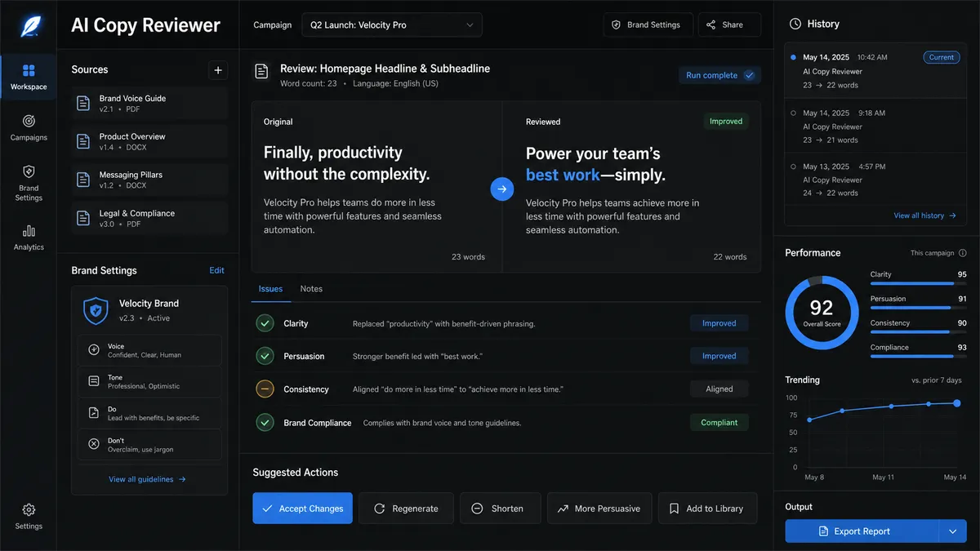Open Settings gear in the sidebar
Viewport: 980px width, 551px height.
coord(29,516)
